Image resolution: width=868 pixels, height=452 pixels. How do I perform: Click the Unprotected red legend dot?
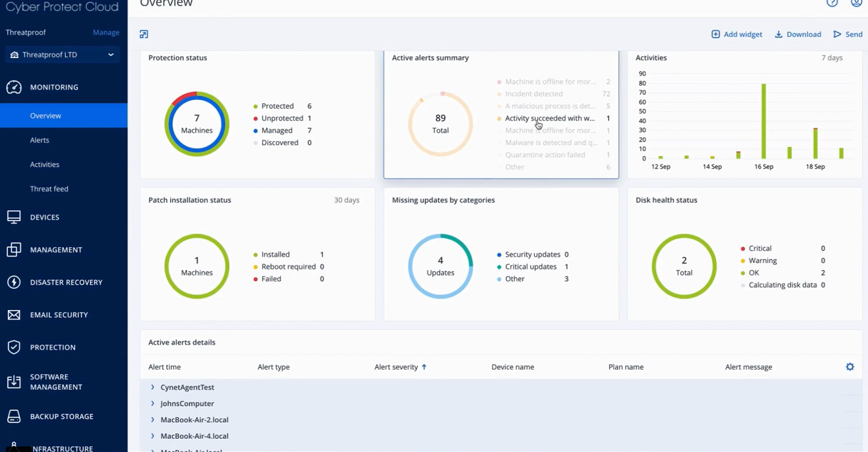point(256,118)
